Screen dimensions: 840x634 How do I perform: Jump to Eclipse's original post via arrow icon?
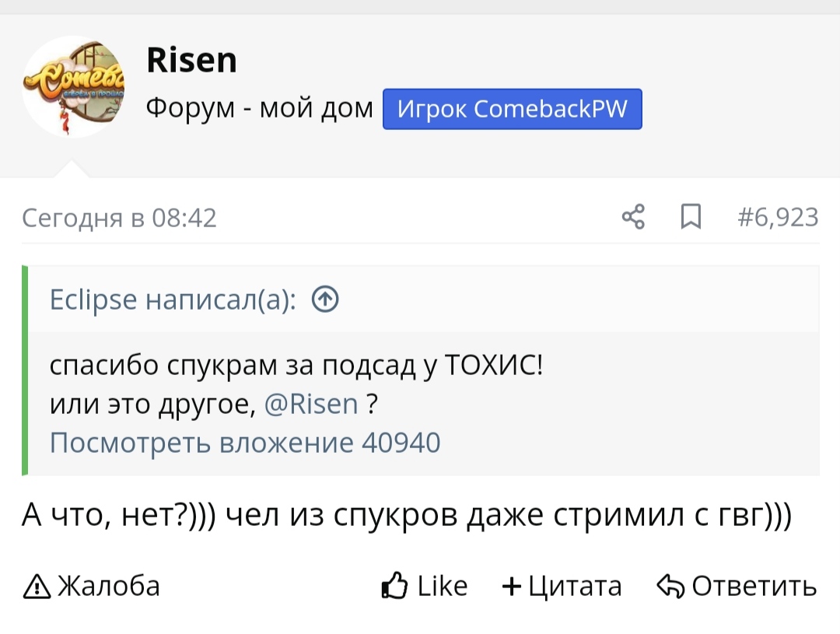pos(324,299)
